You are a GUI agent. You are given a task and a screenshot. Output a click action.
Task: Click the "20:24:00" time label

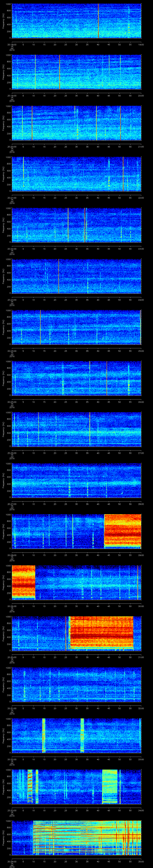[12, 351]
